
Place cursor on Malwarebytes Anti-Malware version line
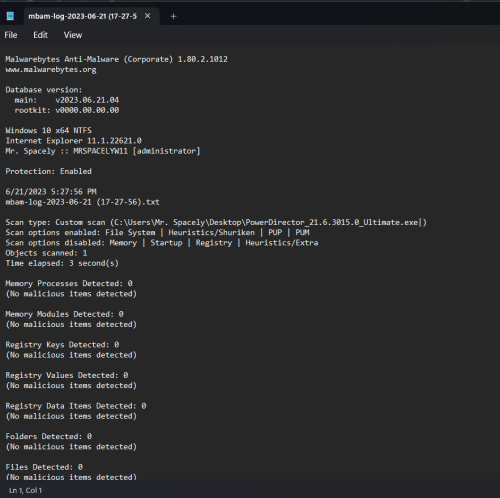tap(116, 59)
